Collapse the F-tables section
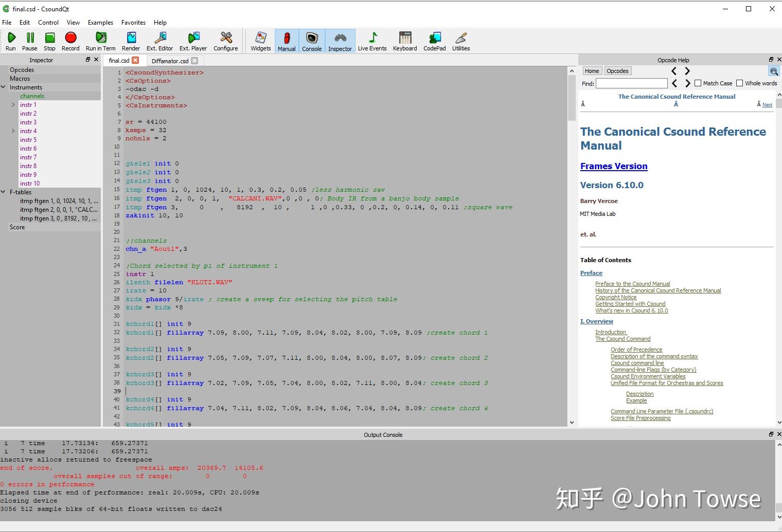Image resolution: width=782 pixels, height=532 pixels. tap(4, 192)
